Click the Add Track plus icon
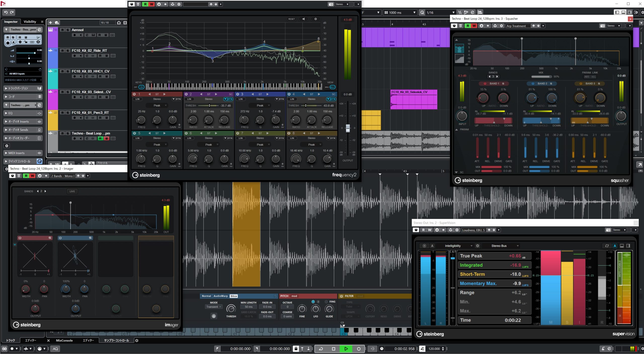The width and height of the screenshot is (644, 354). (x=50, y=23)
